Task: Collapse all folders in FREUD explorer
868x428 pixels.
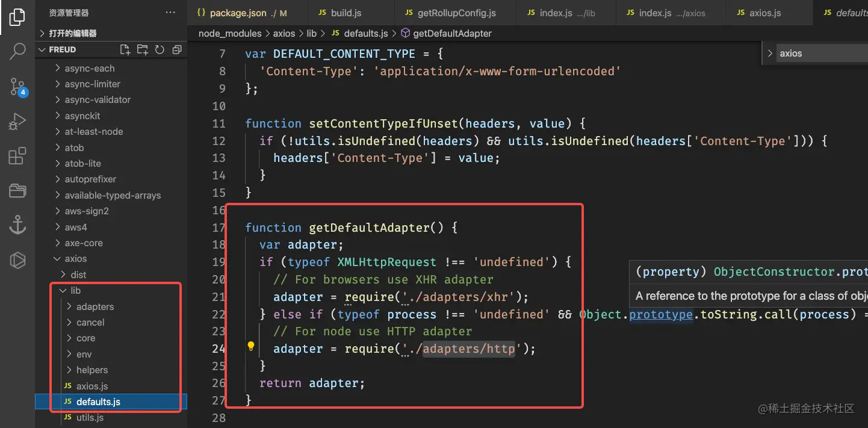Action: pos(177,49)
